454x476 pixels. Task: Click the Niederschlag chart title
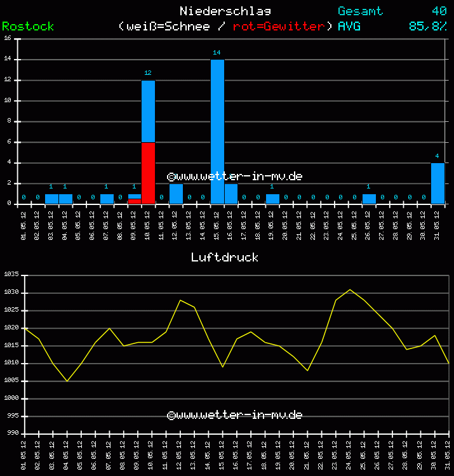(225, 11)
